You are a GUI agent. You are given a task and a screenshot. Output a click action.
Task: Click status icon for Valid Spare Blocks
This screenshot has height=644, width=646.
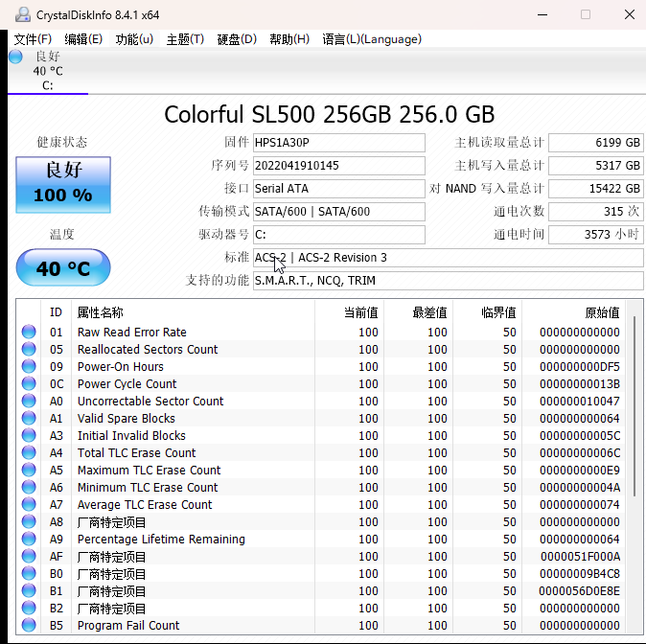pyautogui.click(x=29, y=418)
